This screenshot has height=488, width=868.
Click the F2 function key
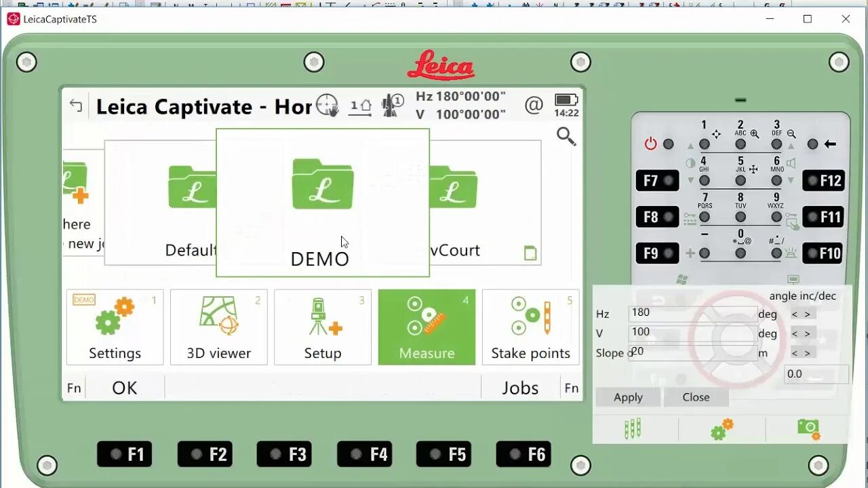coord(205,454)
